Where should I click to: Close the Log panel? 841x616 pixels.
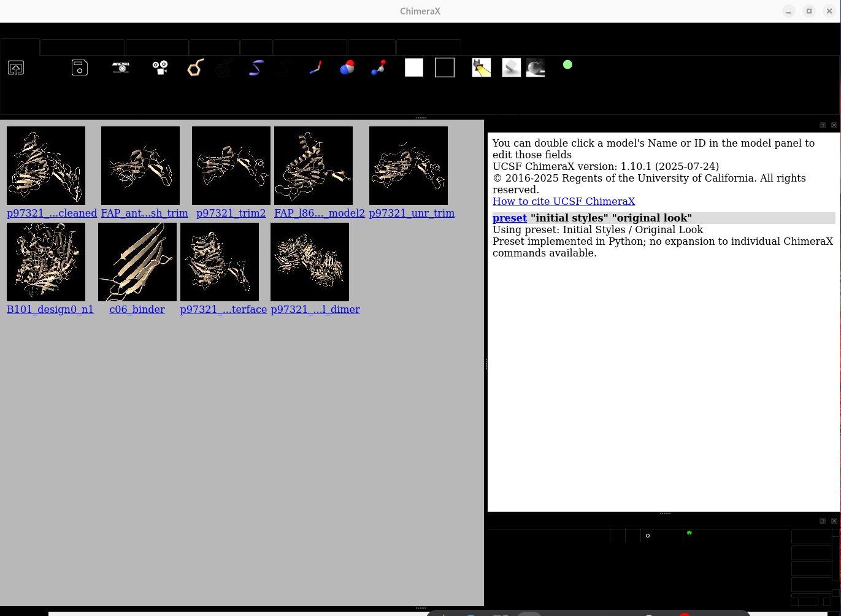click(x=834, y=125)
